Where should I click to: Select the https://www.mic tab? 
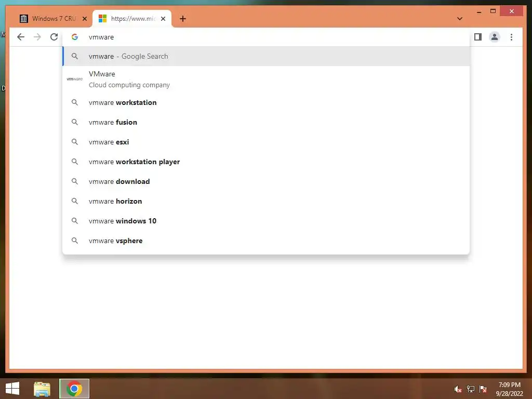point(132,19)
